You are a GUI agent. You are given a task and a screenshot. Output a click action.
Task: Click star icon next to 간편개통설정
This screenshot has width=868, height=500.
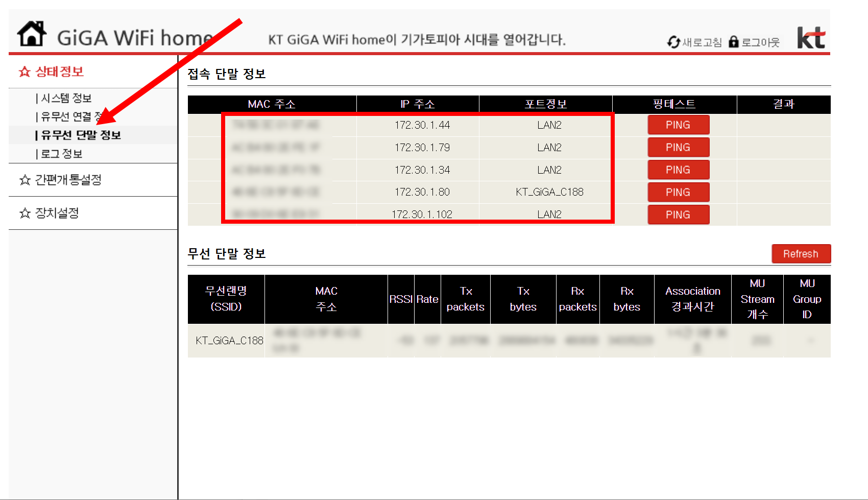[25, 180]
